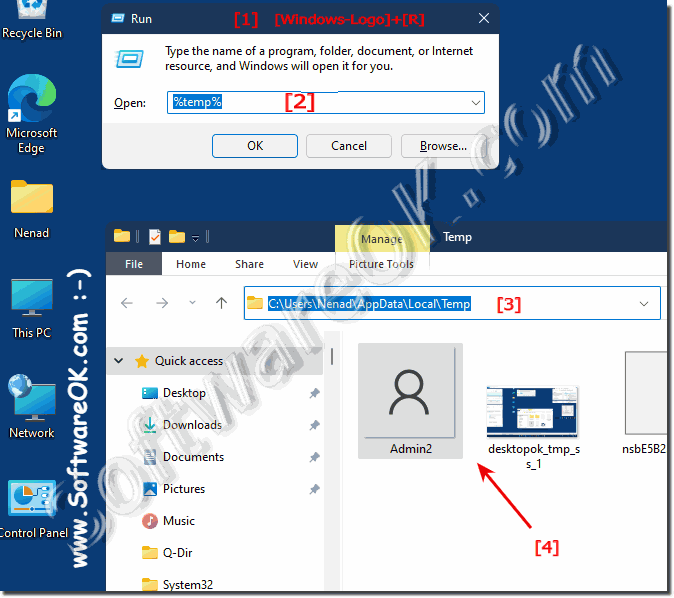Click the Run dialog title bar icon
674x598 pixels.
(117, 18)
